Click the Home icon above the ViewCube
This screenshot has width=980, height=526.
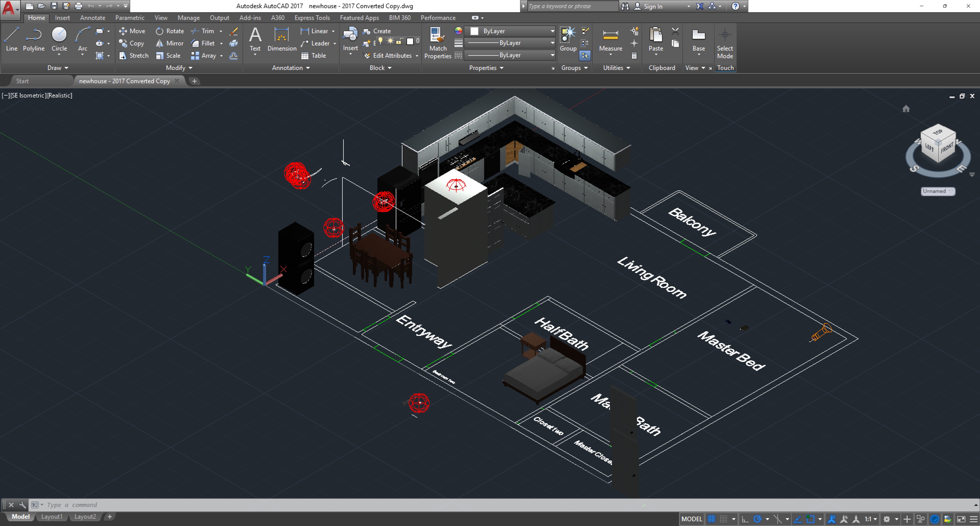pyautogui.click(x=906, y=109)
